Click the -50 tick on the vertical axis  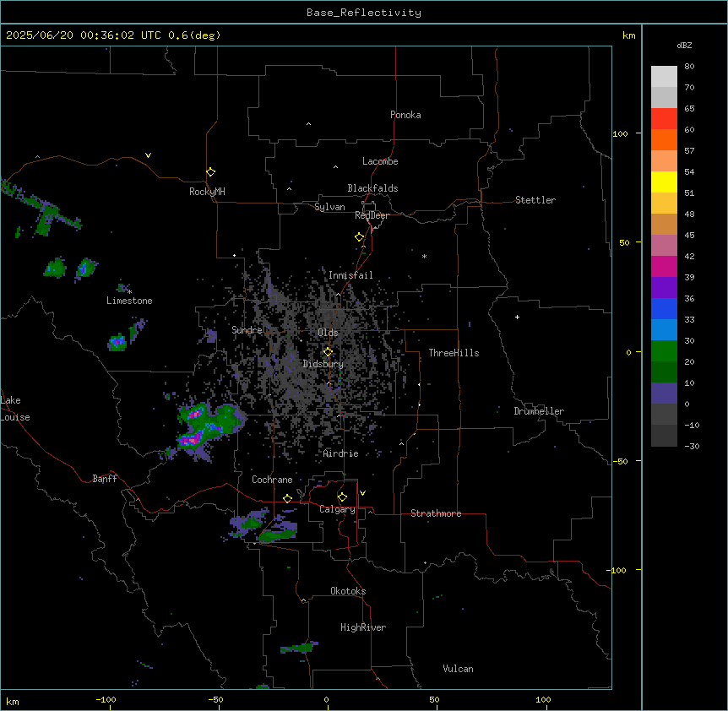[x=620, y=461]
